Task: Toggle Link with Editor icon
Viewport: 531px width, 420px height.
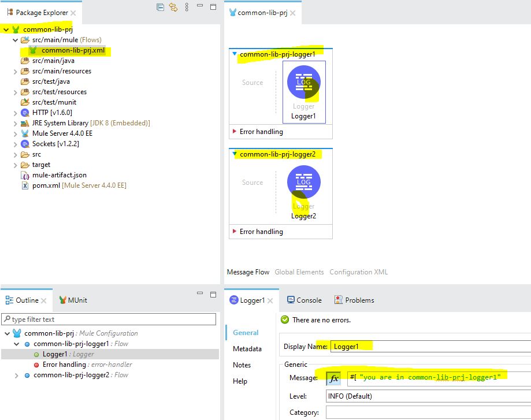Action: (173, 8)
